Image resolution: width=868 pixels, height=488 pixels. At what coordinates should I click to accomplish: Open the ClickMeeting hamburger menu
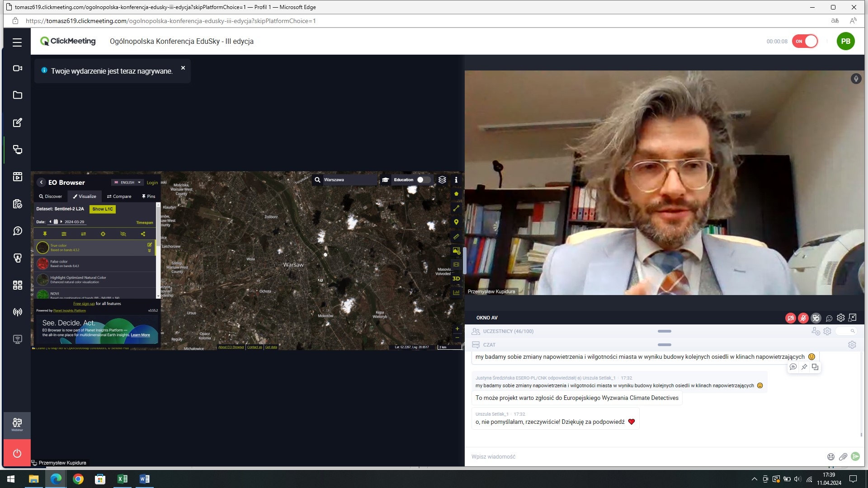tap(17, 42)
